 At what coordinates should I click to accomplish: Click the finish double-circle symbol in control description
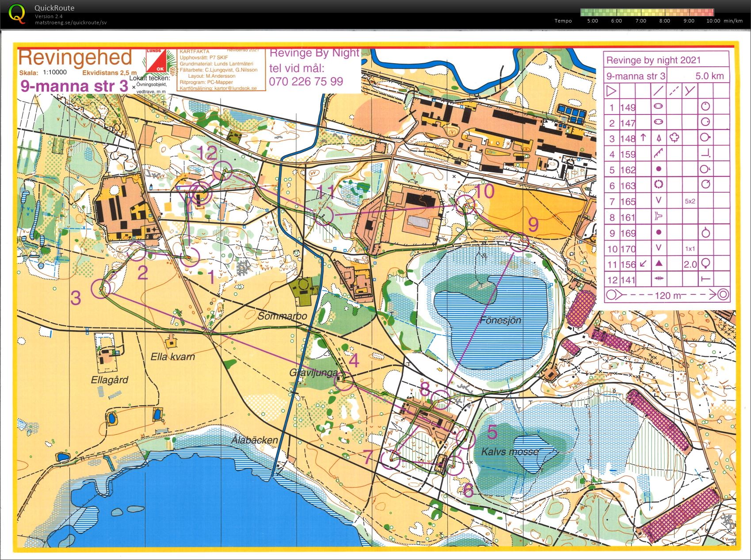(x=723, y=294)
